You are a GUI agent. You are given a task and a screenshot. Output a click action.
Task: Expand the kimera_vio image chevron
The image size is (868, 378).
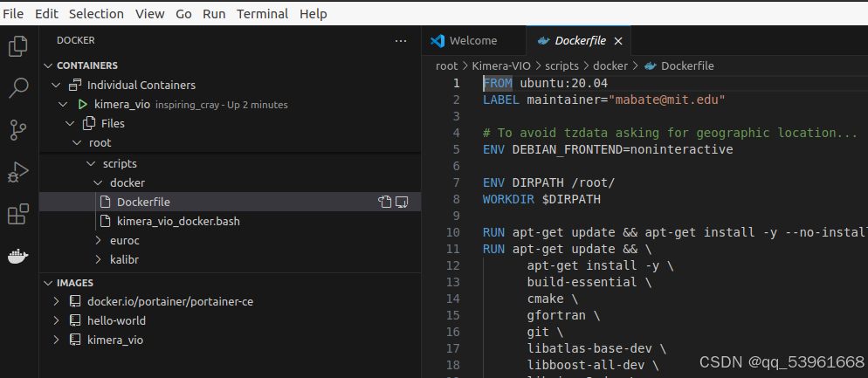(56, 340)
